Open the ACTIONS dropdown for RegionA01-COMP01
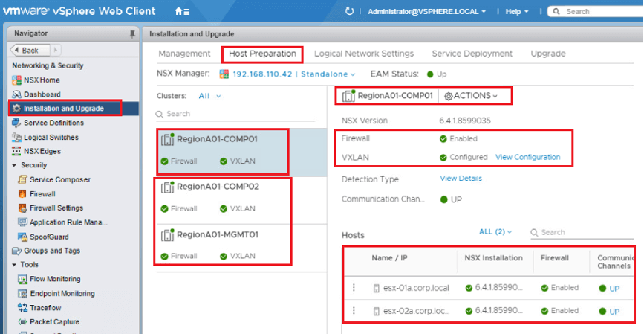The image size is (644, 334). coord(471,96)
